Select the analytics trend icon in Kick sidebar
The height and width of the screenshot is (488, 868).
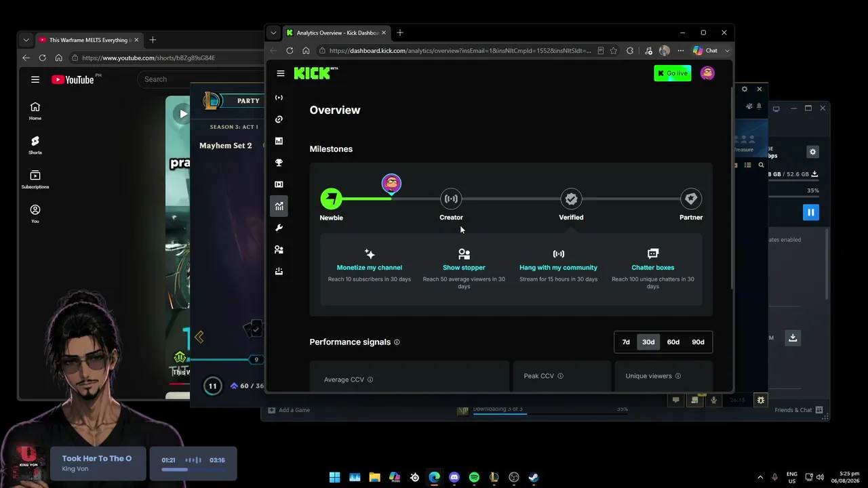tap(279, 206)
